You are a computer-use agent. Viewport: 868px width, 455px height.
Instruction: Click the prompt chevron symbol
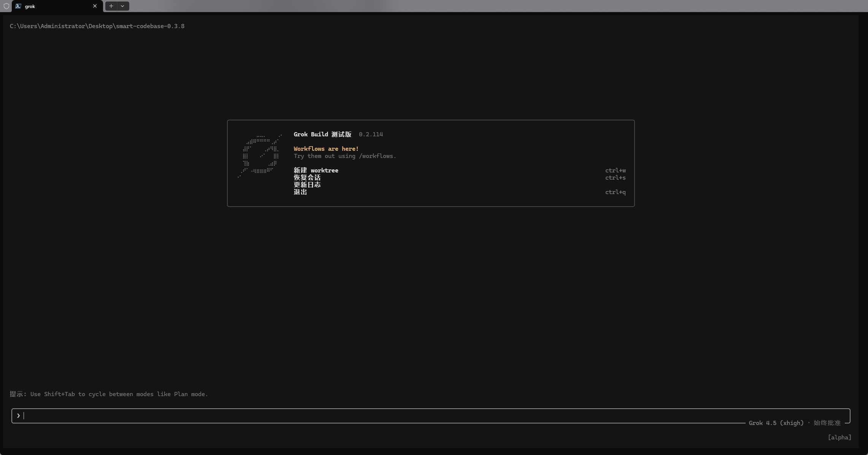click(x=18, y=416)
